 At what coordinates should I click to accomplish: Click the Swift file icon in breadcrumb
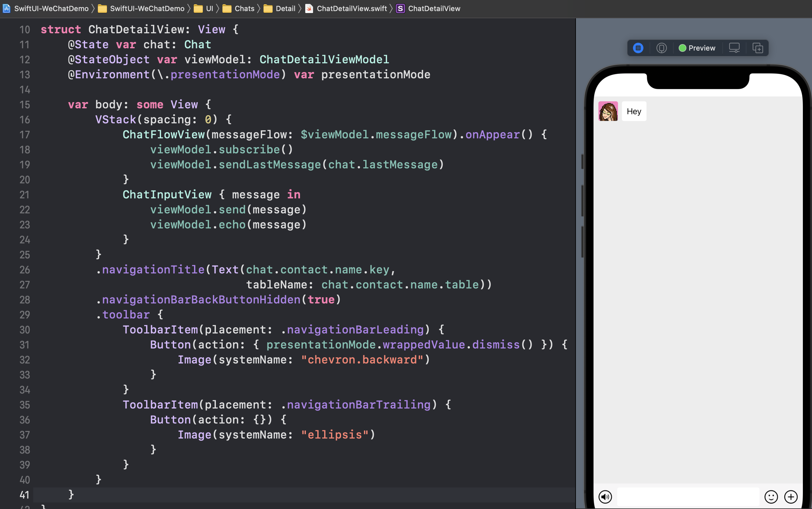(x=309, y=8)
